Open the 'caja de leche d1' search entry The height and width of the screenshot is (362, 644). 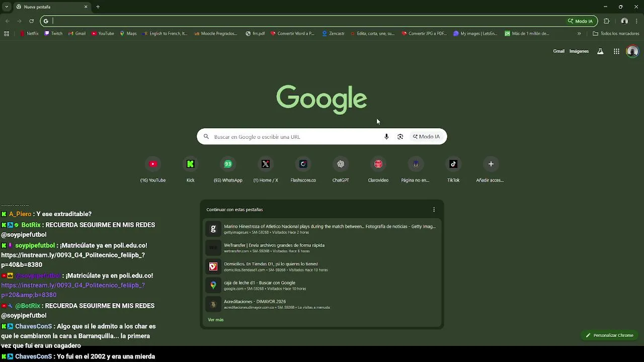coord(322,285)
